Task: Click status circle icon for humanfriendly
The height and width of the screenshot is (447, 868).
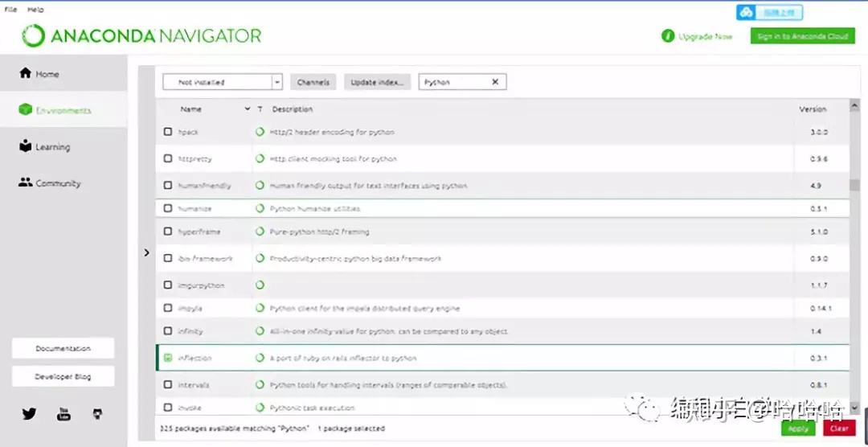Action: [260, 186]
